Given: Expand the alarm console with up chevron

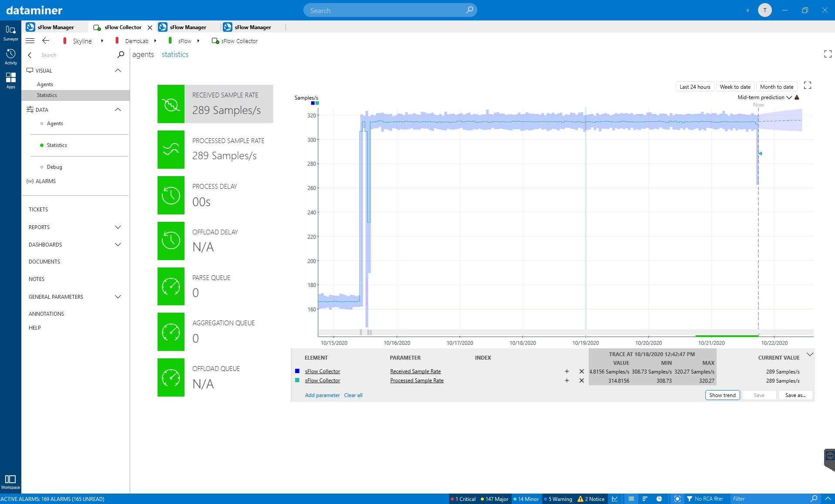Looking at the screenshot, I should [x=828, y=499].
